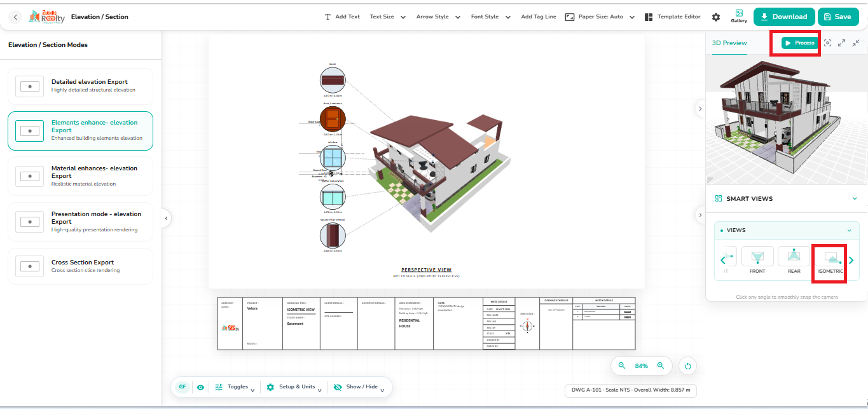Snap camera to Front view
Screen dimensions: 868x410
tap(757, 261)
